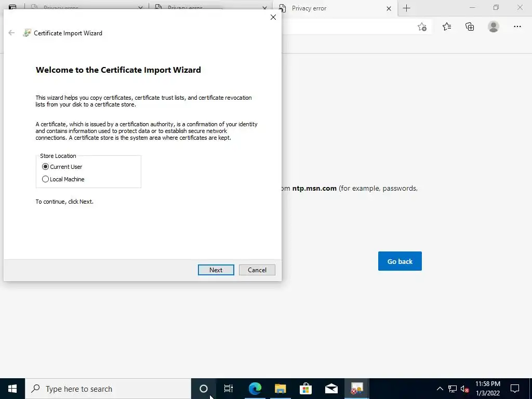Image resolution: width=532 pixels, height=399 pixels.
Task: Restore down the Edge browser window
Action: coord(496,7)
